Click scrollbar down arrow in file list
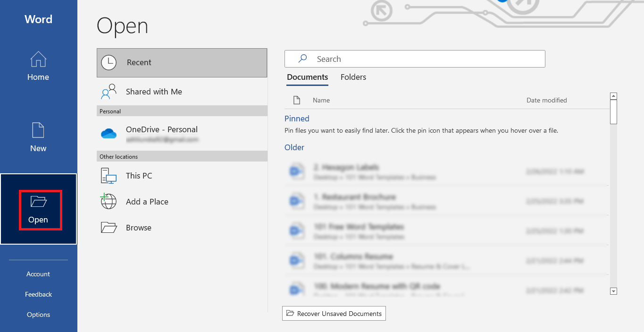This screenshot has width=644, height=332. point(614,291)
